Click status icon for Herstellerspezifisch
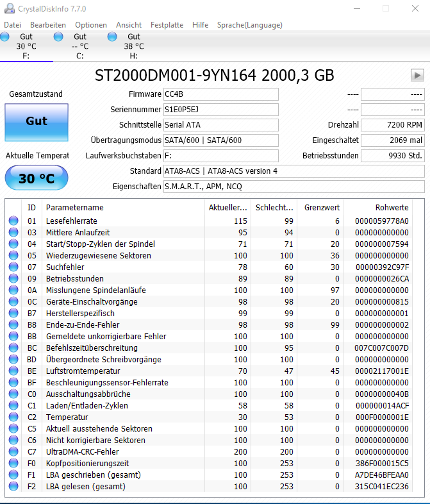Viewport: 430px width, 504px height. 13,314
